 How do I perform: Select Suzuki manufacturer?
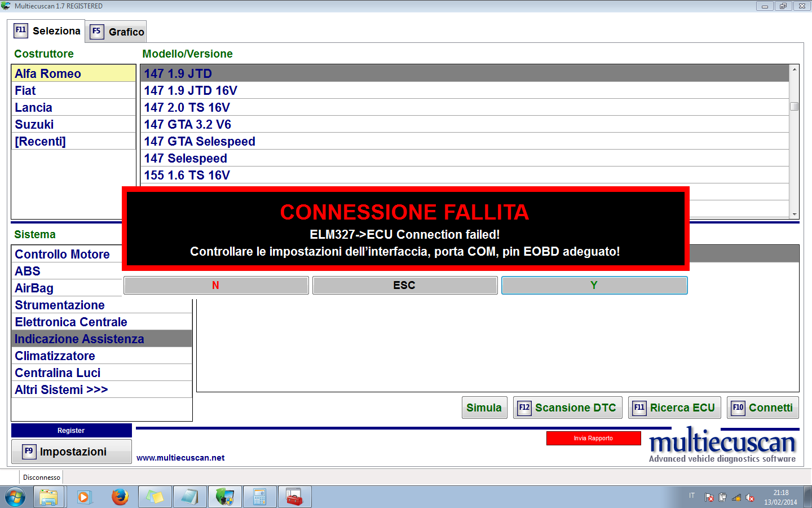(73, 124)
